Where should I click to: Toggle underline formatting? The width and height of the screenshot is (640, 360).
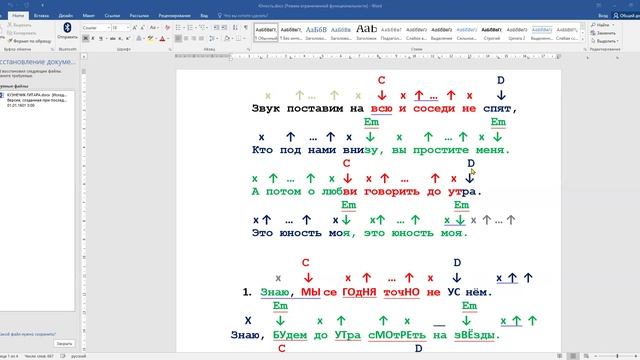(x=101, y=38)
